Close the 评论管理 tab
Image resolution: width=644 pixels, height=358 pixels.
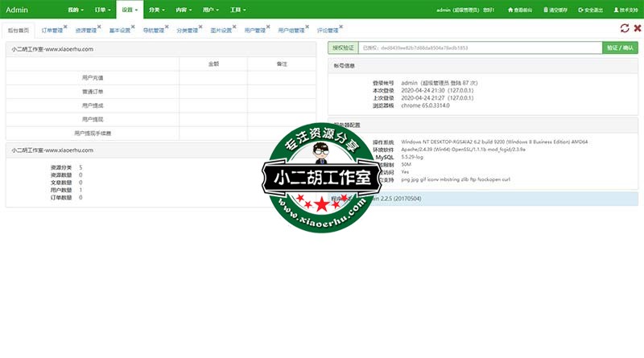(x=339, y=27)
